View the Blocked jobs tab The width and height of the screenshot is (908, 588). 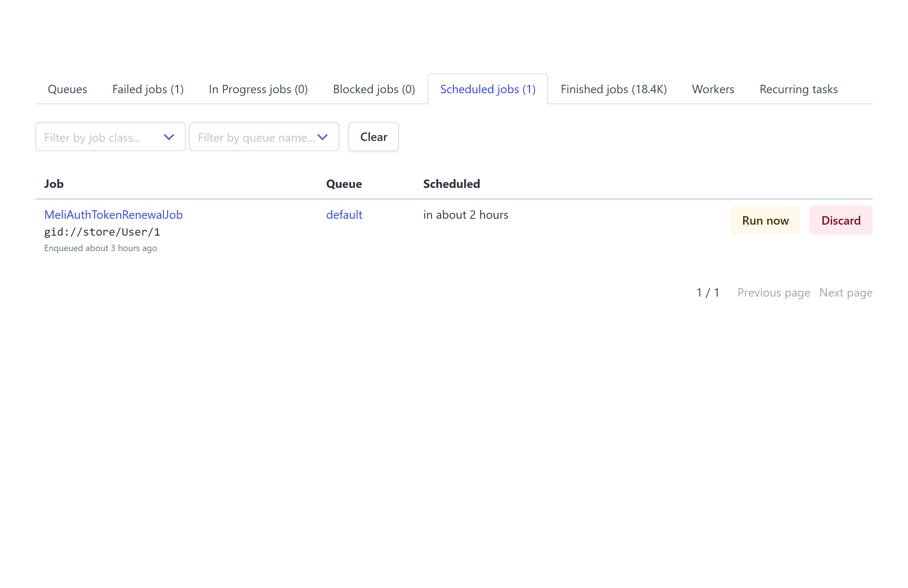(374, 89)
